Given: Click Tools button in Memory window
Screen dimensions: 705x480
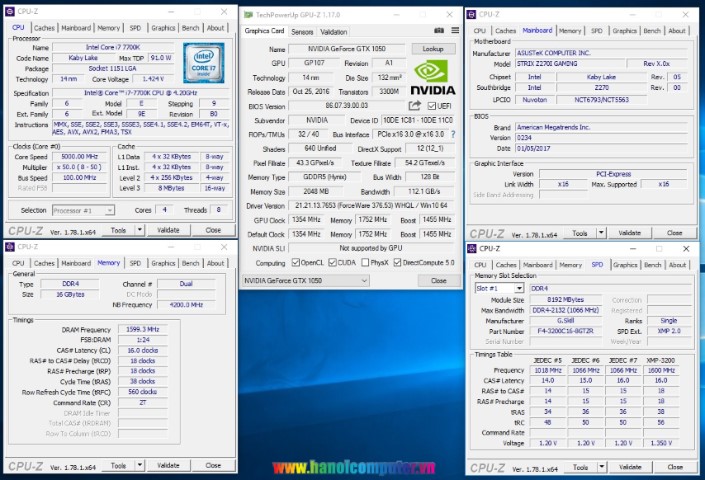Looking at the screenshot, I should 118,465.
